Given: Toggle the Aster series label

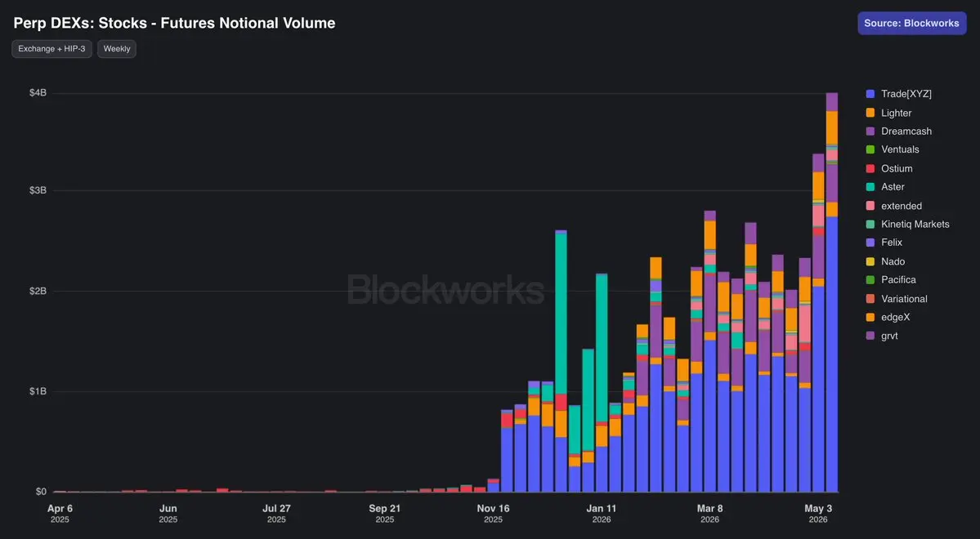Looking at the screenshot, I should [893, 187].
